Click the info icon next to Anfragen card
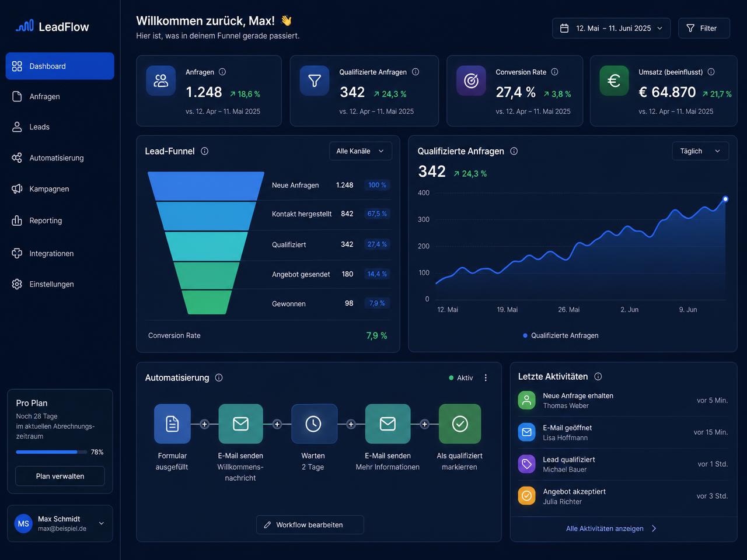 click(x=222, y=72)
